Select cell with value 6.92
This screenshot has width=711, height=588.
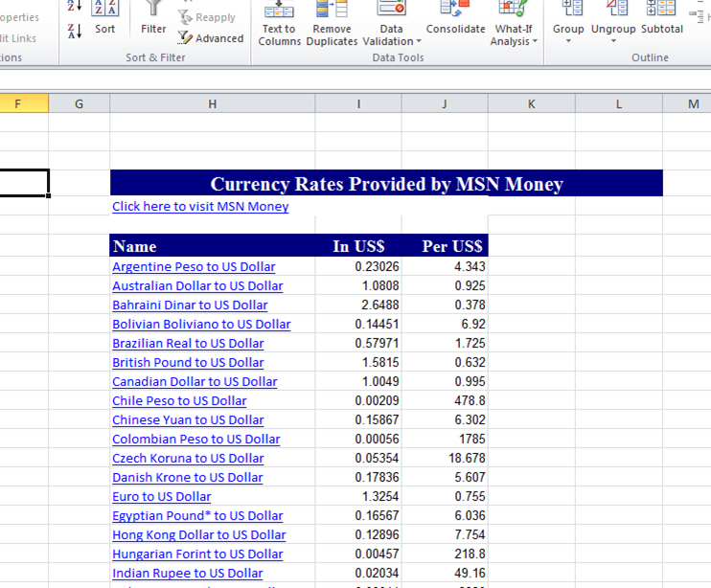click(x=445, y=324)
